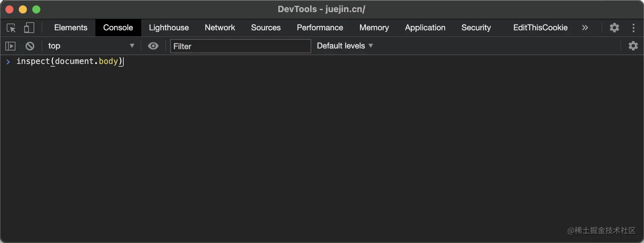644x243 pixels.
Task: Show the console sidebar icon
Action: (x=10, y=46)
